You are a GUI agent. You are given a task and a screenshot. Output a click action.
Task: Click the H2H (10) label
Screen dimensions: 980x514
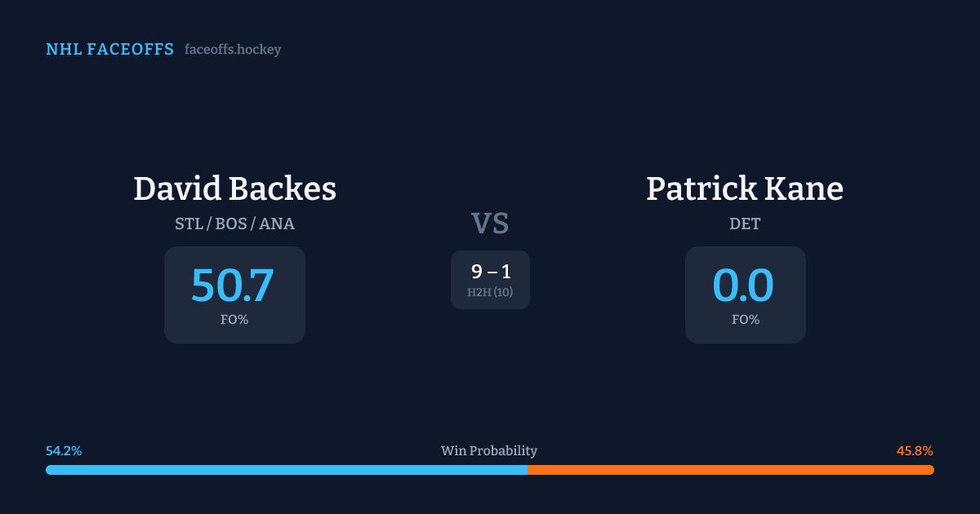[490, 292]
